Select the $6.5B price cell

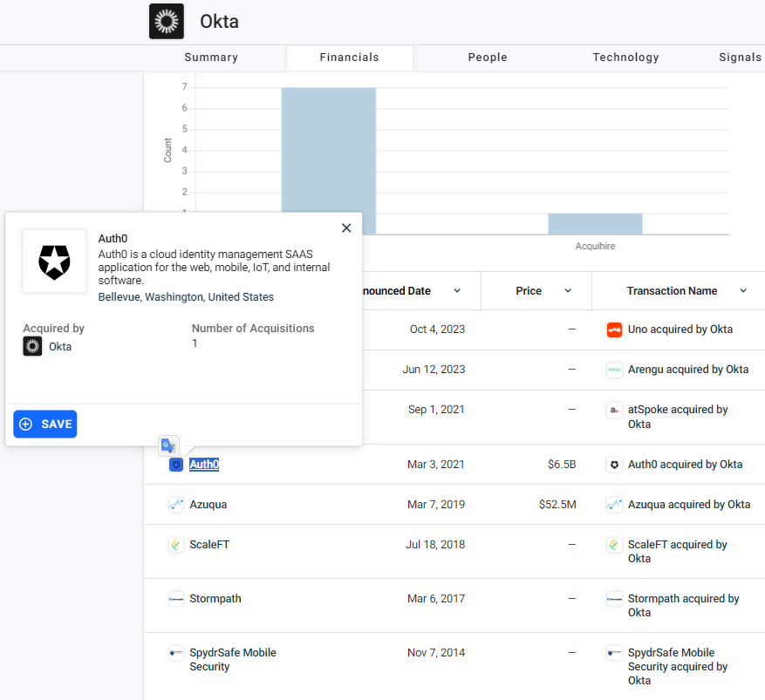[x=562, y=465]
